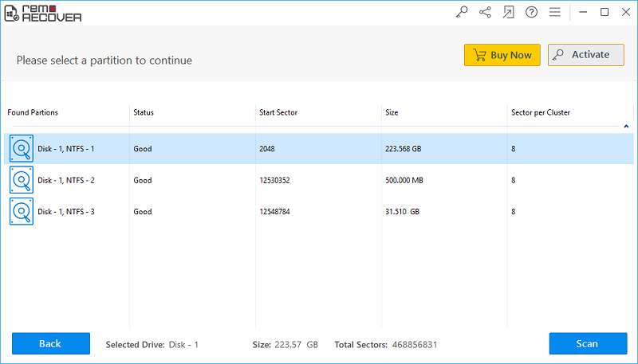Click the share icon in title bar
Image resolution: width=638 pixels, height=364 pixels.
click(485, 12)
